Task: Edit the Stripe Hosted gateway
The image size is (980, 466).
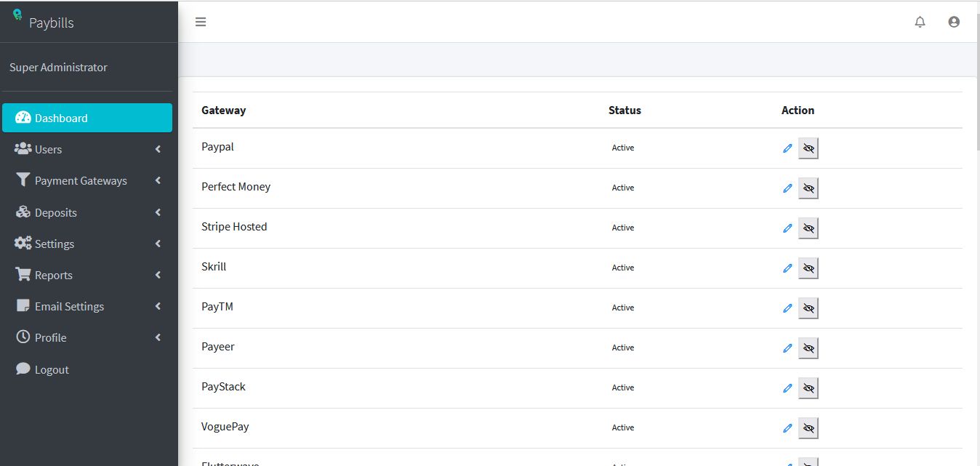Action: (787, 228)
